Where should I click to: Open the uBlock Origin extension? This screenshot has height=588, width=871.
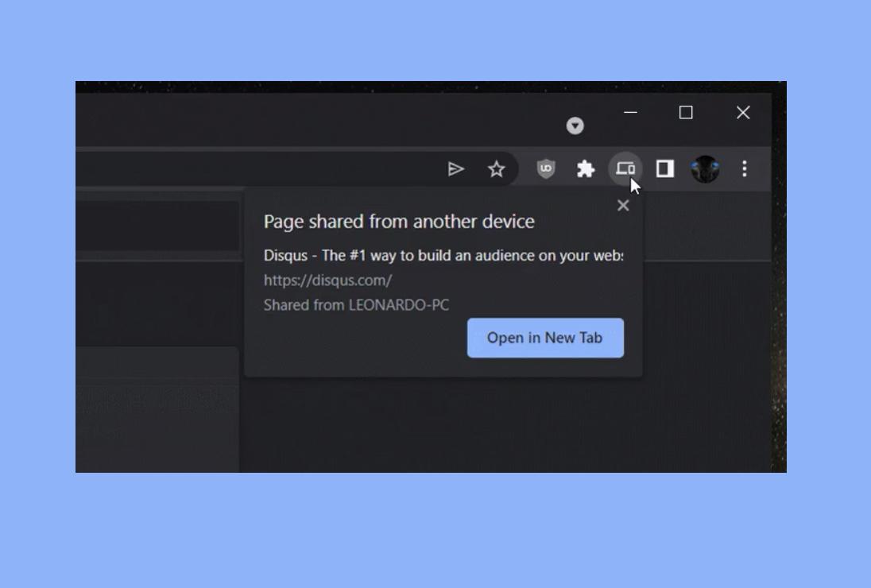[545, 168]
